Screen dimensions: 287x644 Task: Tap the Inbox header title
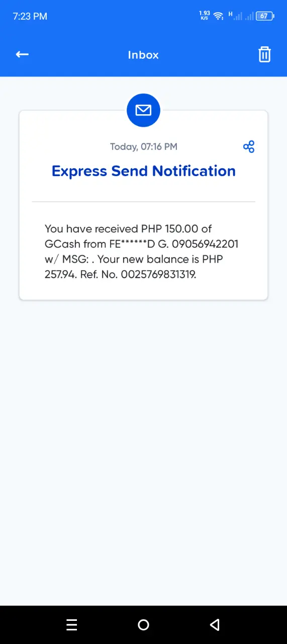[x=143, y=55]
